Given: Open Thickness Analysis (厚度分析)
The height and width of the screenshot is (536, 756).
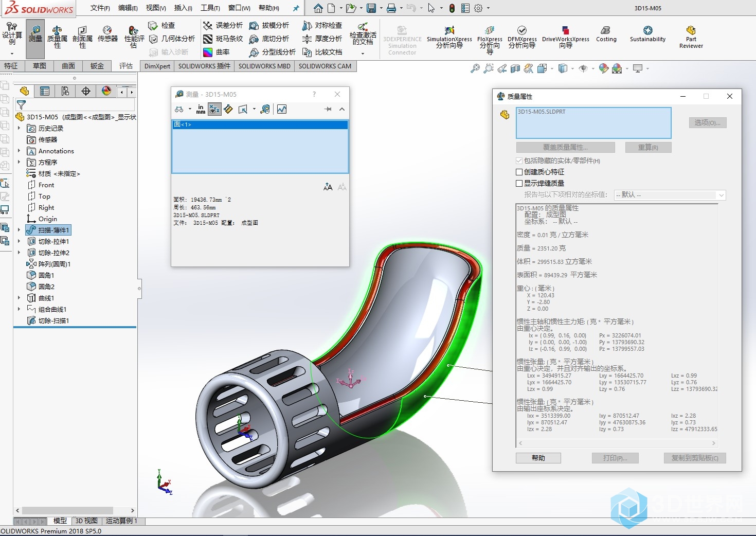Looking at the screenshot, I should click(322, 39).
